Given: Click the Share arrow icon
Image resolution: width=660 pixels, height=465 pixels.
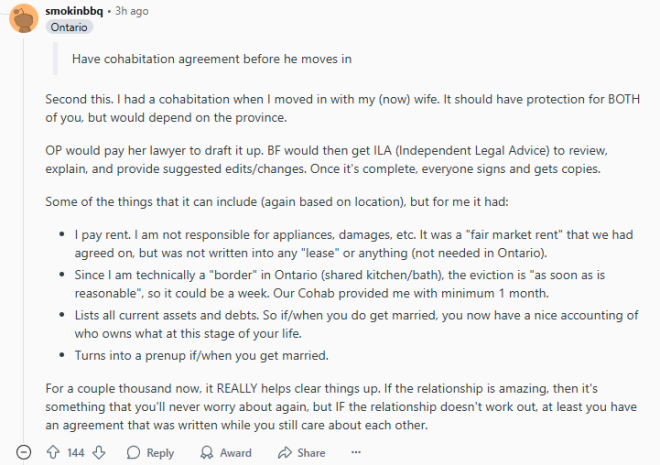Looking at the screenshot, I should click(285, 452).
